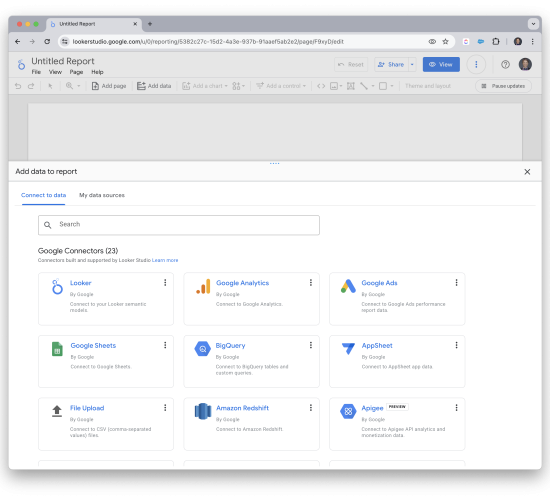Open the Google Sheets connector options menu
The height and width of the screenshot is (500, 550).
click(x=165, y=345)
